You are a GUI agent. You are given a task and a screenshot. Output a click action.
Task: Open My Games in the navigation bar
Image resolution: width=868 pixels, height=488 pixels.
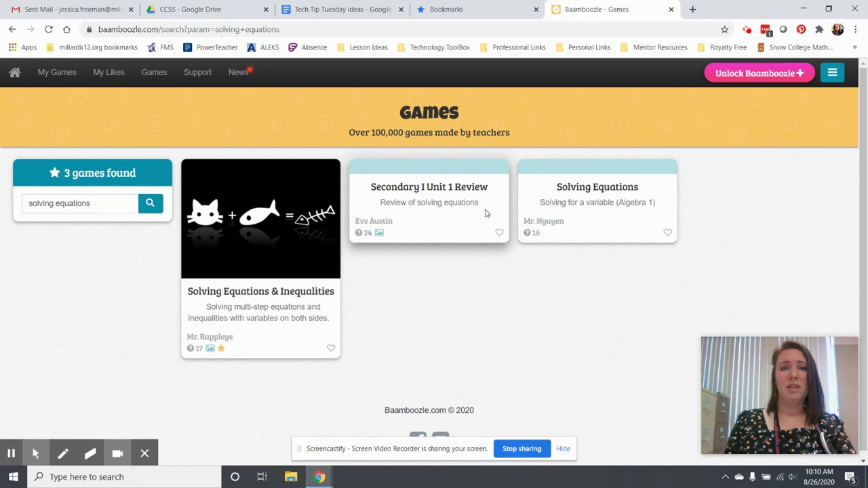coord(57,73)
